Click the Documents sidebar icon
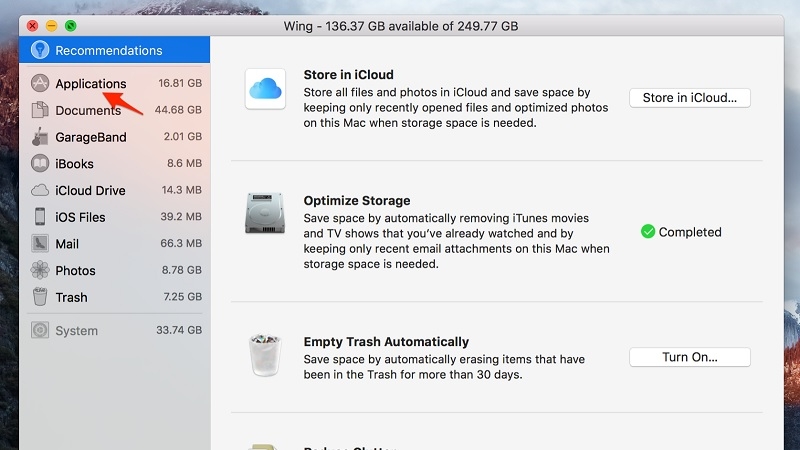Image resolution: width=800 pixels, height=450 pixels. click(x=40, y=110)
